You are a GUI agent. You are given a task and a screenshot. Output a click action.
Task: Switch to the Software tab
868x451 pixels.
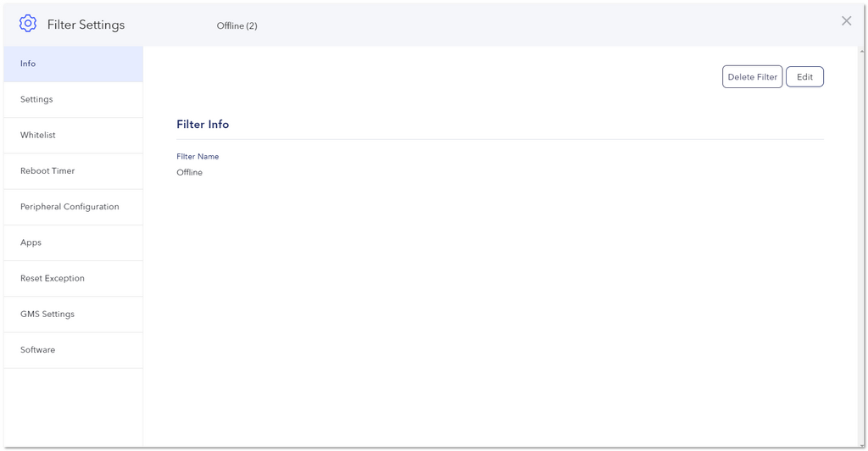point(73,350)
